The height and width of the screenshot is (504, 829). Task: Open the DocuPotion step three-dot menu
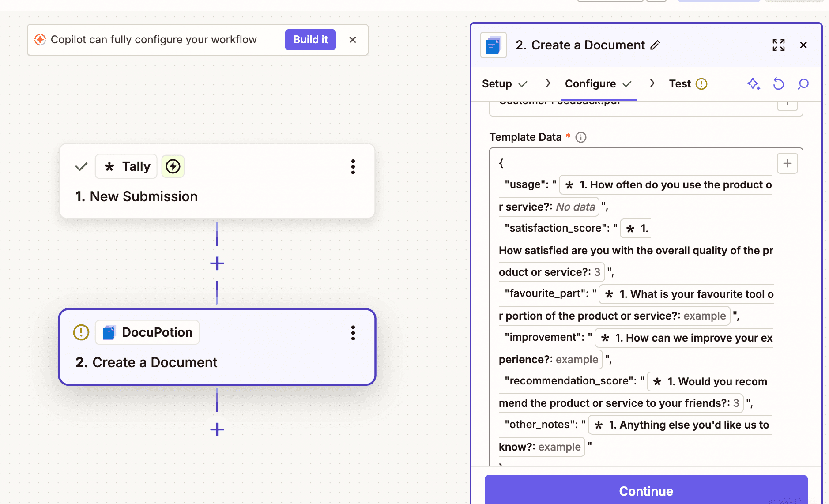(353, 333)
